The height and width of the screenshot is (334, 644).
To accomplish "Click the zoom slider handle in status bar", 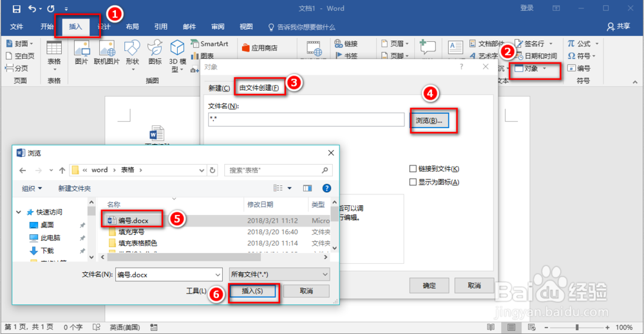I will (x=577, y=328).
